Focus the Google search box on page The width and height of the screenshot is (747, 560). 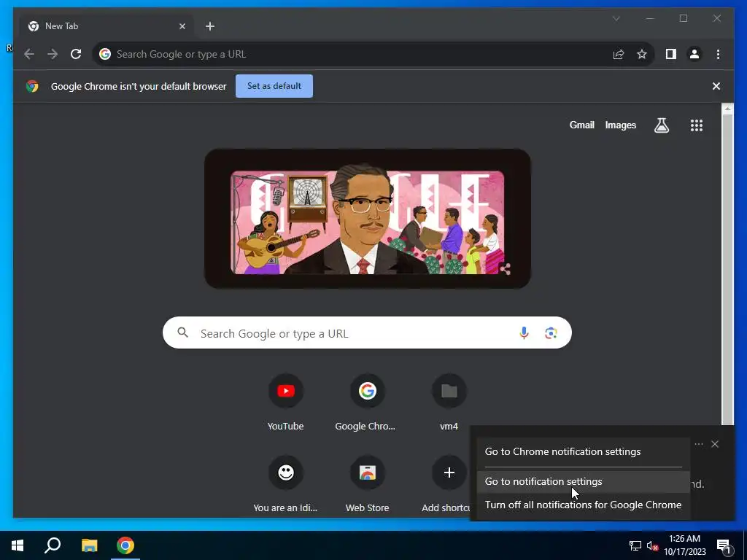click(x=367, y=332)
